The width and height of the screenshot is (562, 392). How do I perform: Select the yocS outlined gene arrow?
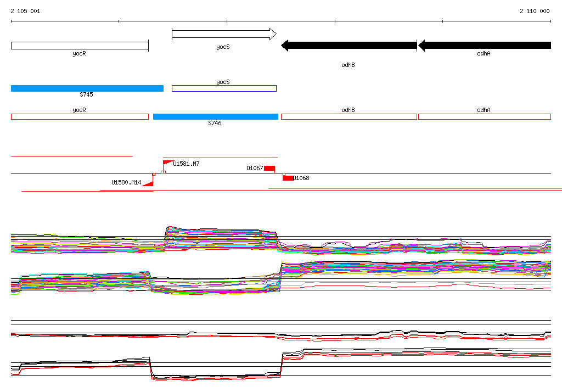[224, 34]
